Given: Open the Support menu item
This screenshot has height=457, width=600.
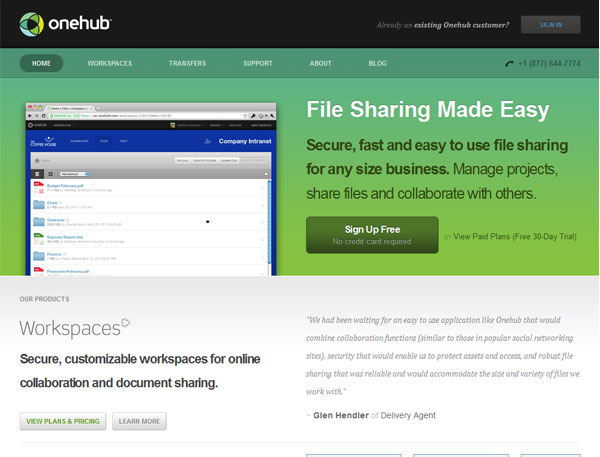Looking at the screenshot, I should click(258, 63).
